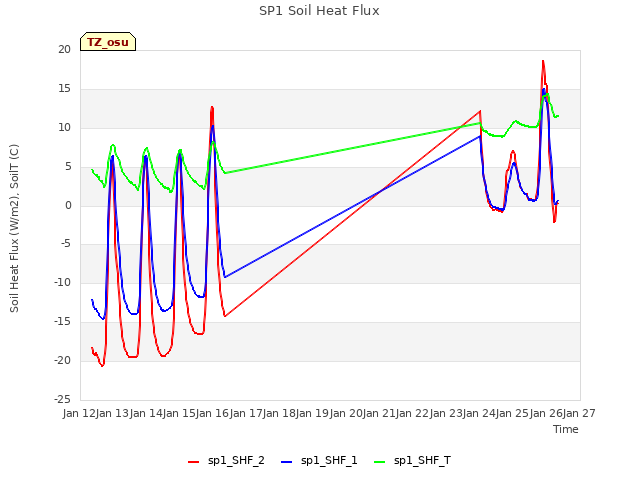Click the Jan 27 x-axis date label
Image resolution: width=640 pixels, height=480 pixels.
579,413
